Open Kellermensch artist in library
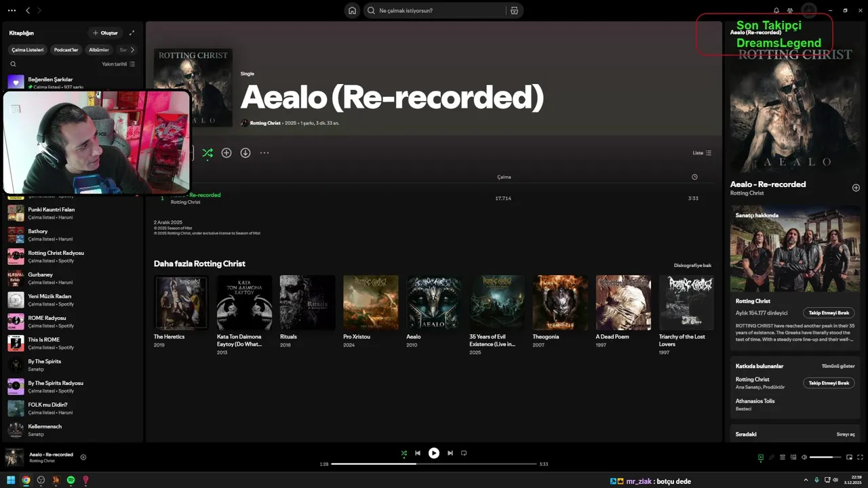868x488 pixels. click(x=73, y=430)
